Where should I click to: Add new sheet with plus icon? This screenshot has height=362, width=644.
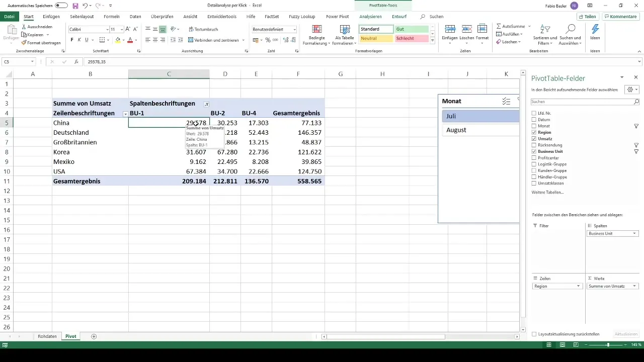[94, 336]
